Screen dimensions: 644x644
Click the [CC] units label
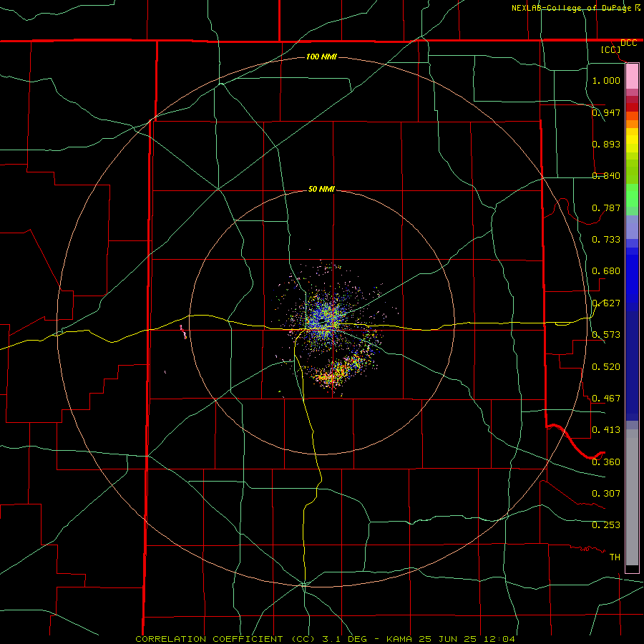[610, 49]
